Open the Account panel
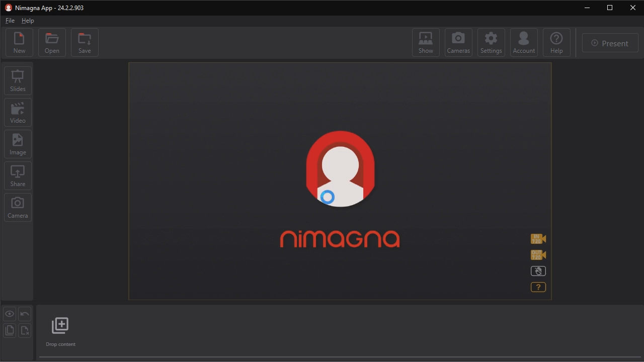This screenshot has height=362, width=644. click(524, 43)
